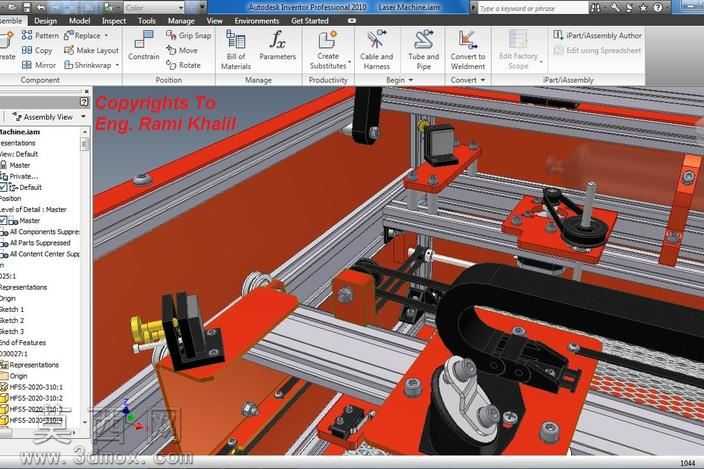Switch to the Design tab
This screenshot has width=704, height=469.
(x=45, y=21)
